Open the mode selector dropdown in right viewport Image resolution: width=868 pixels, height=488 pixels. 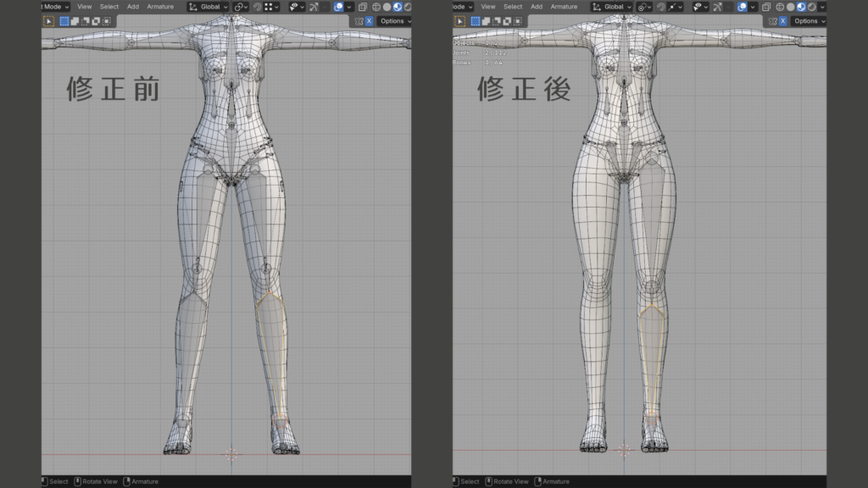[x=461, y=7]
